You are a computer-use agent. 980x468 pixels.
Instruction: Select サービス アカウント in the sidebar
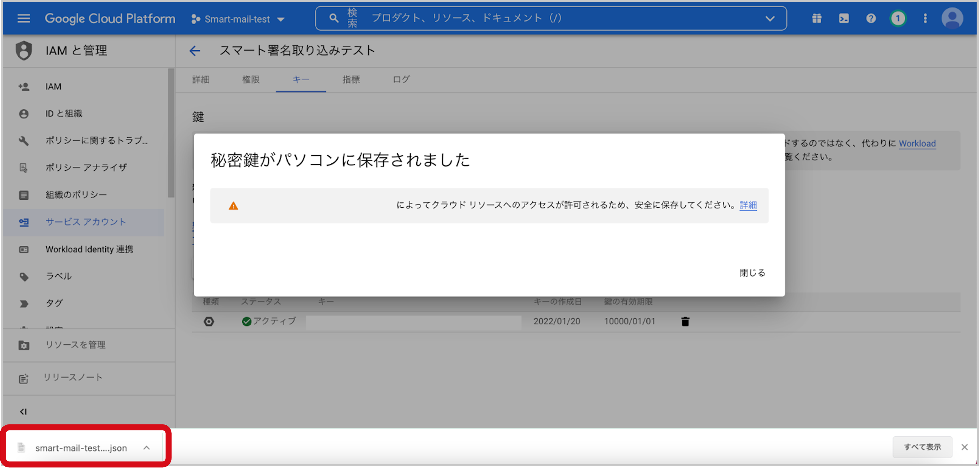[x=84, y=222]
